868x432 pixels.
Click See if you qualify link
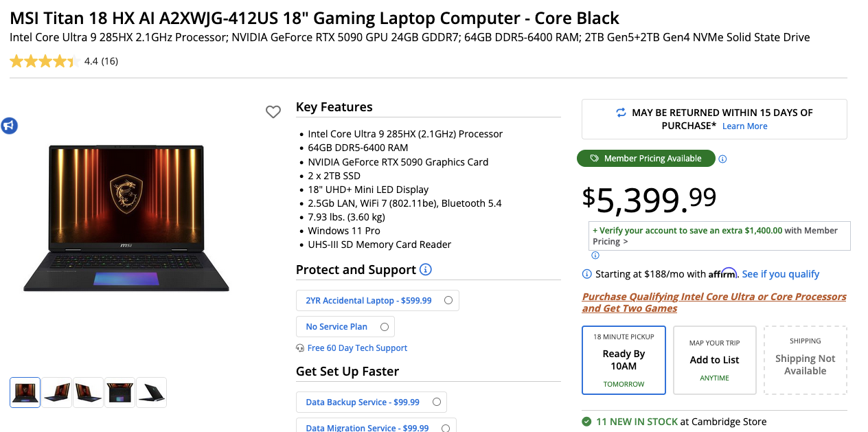[x=781, y=274]
